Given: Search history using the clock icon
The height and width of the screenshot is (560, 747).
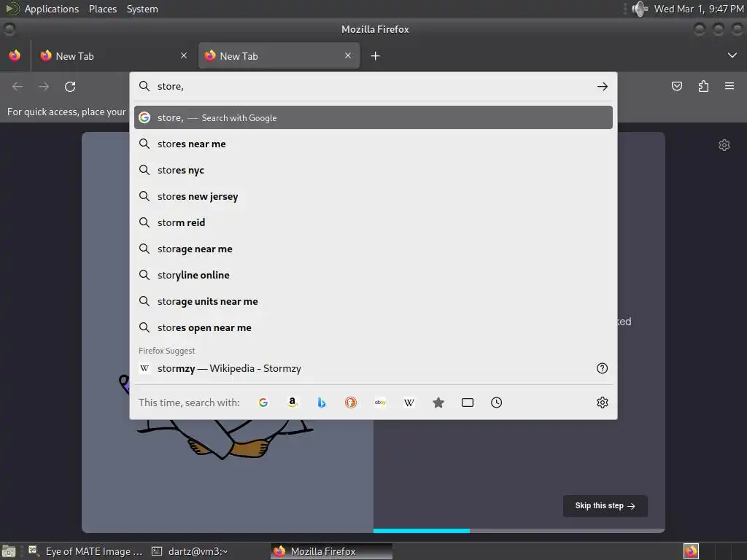Looking at the screenshot, I should coord(496,402).
